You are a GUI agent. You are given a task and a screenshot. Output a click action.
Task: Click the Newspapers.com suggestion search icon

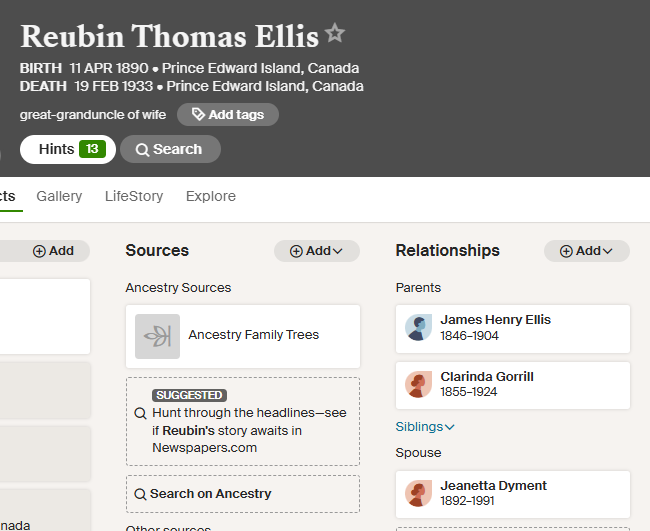click(141, 413)
